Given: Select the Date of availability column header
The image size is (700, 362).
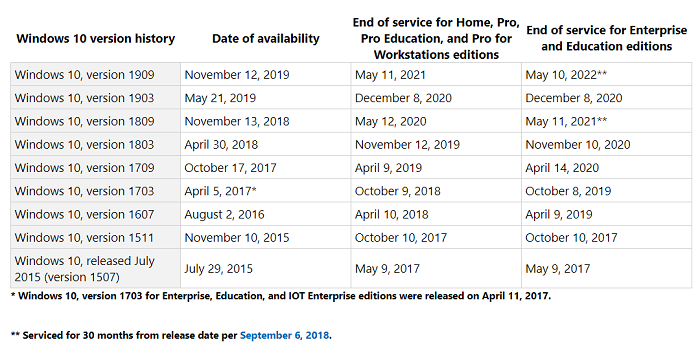Looking at the screenshot, I should pyautogui.click(x=266, y=39).
